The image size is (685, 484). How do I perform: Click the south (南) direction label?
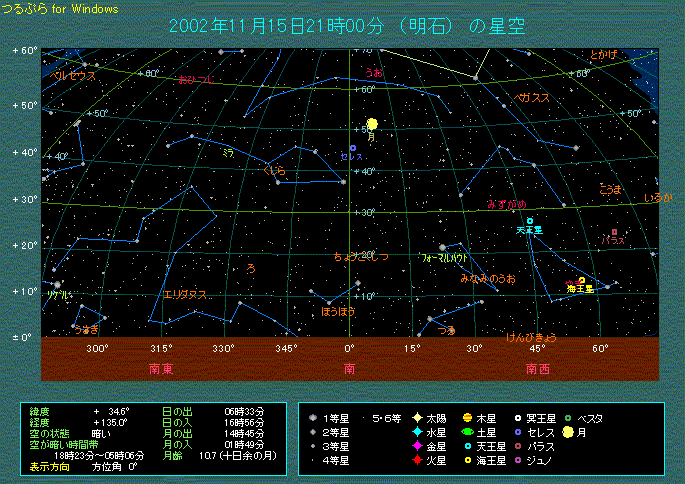pyautogui.click(x=350, y=368)
